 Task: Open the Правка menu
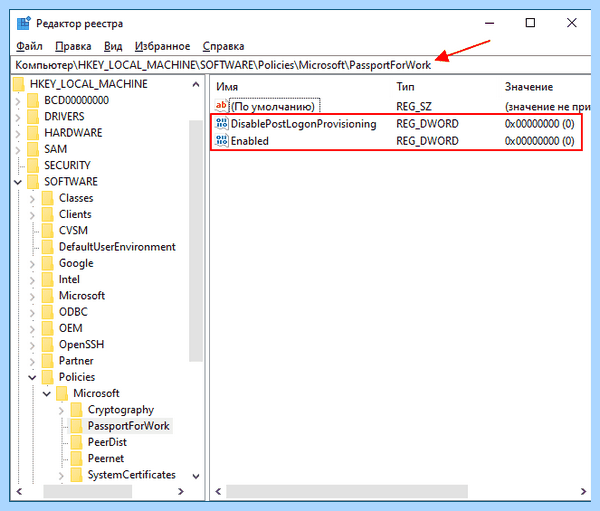click(x=73, y=46)
